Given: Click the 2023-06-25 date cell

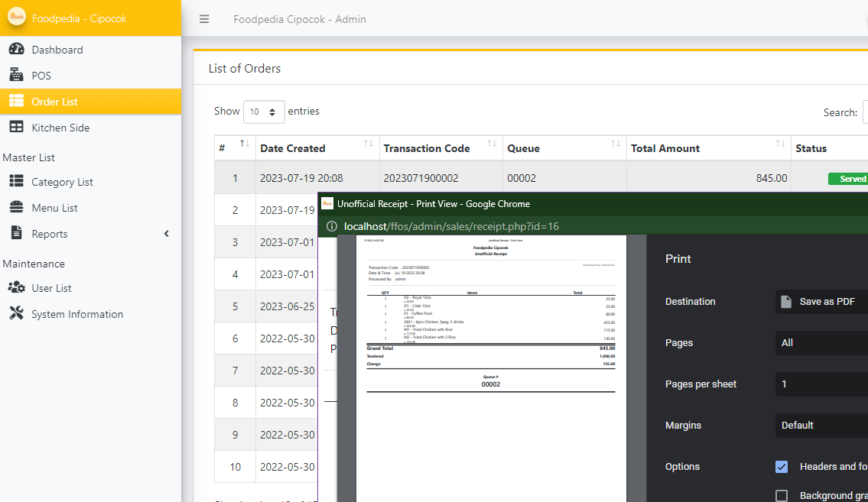Looking at the screenshot, I should pos(287,306).
